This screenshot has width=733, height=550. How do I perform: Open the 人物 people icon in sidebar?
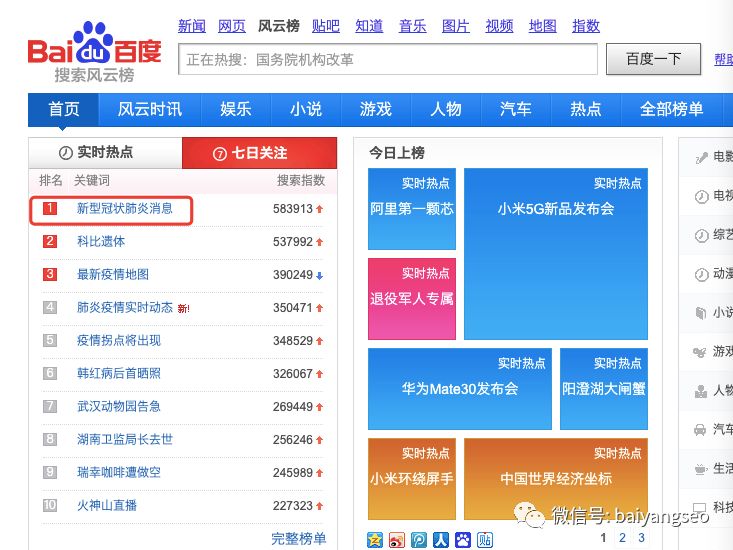pos(701,391)
